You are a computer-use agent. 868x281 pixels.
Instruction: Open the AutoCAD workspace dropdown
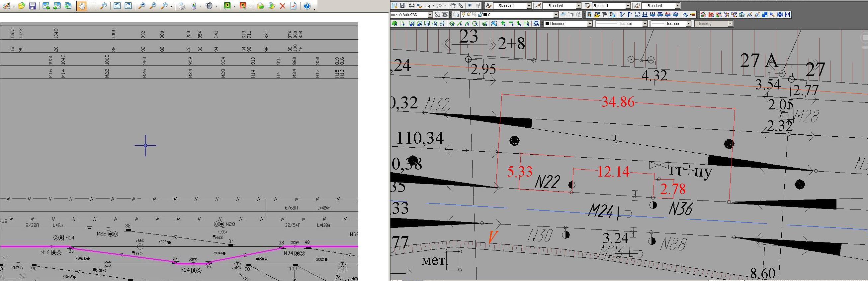430,15
